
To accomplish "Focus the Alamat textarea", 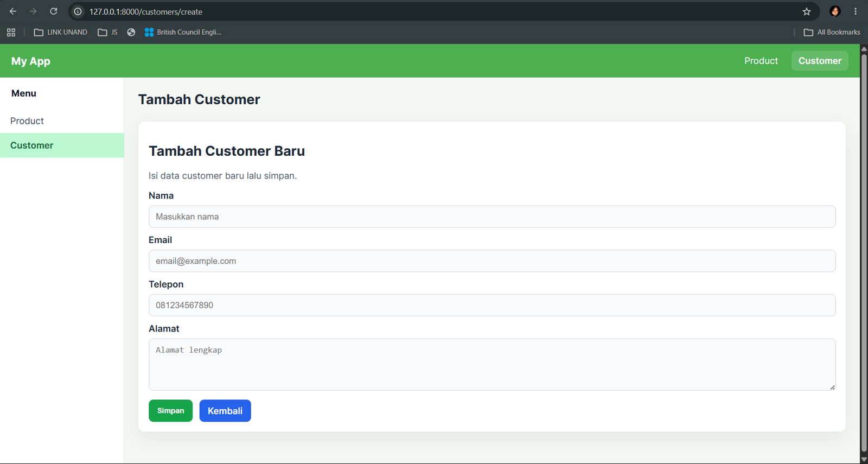I will tap(492, 365).
